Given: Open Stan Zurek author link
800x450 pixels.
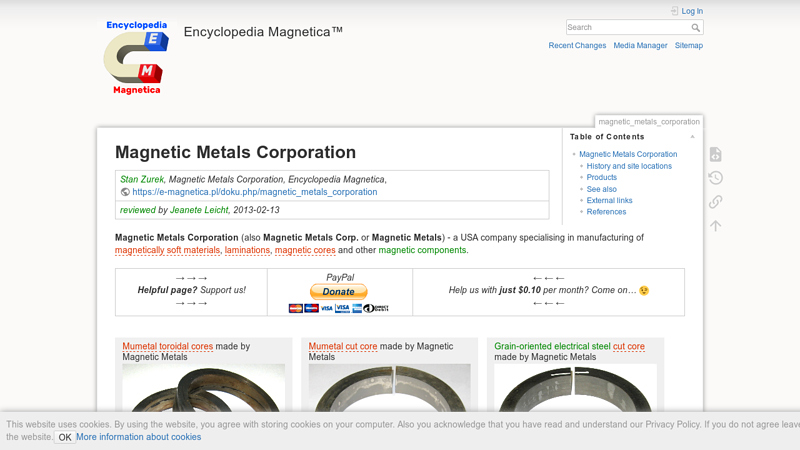Looking at the screenshot, I should (x=142, y=180).
